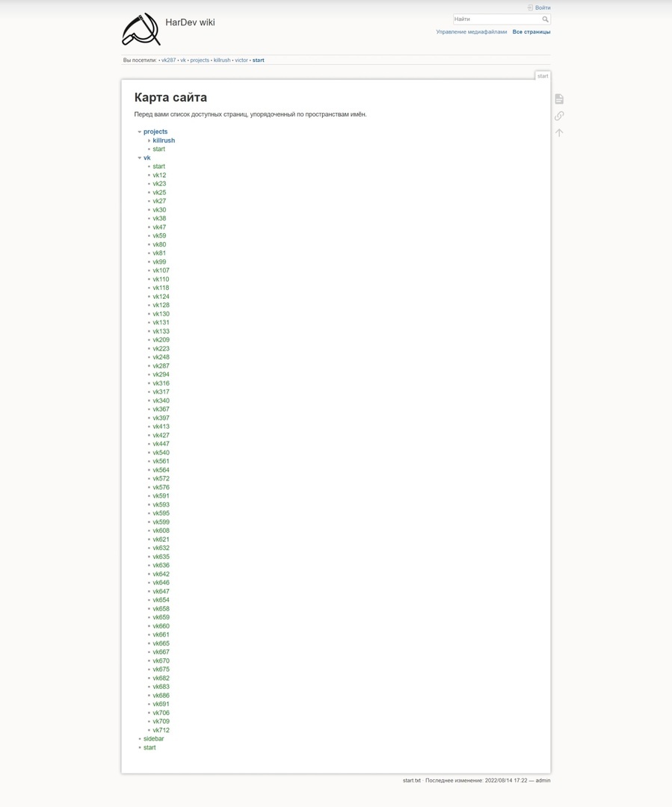Click the backlinks chain icon

[559, 116]
